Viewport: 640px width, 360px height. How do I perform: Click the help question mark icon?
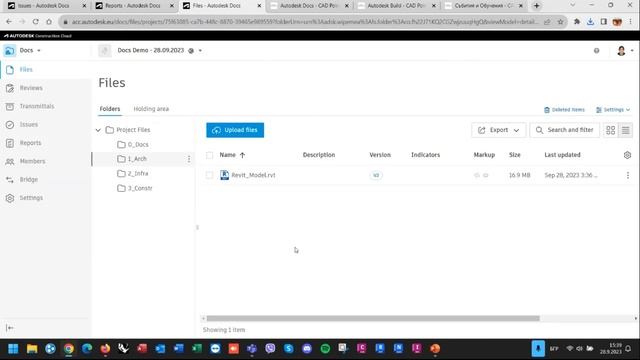596,51
